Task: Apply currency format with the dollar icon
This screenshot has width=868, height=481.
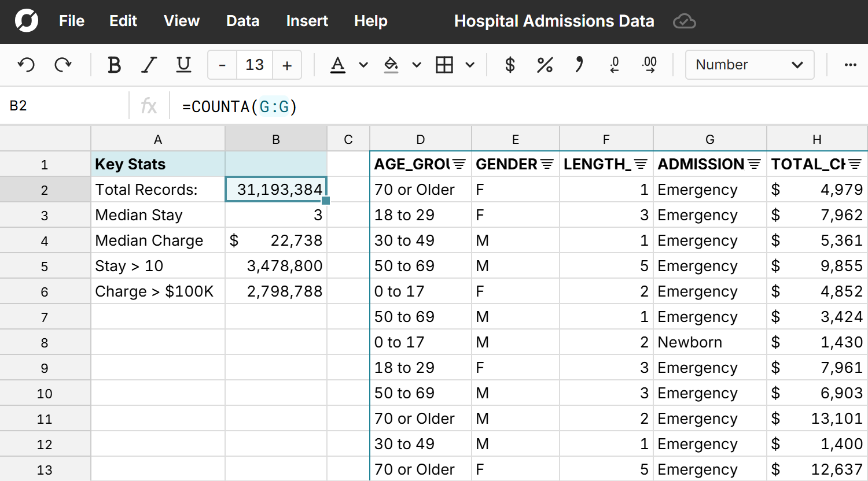Action: pyautogui.click(x=509, y=65)
